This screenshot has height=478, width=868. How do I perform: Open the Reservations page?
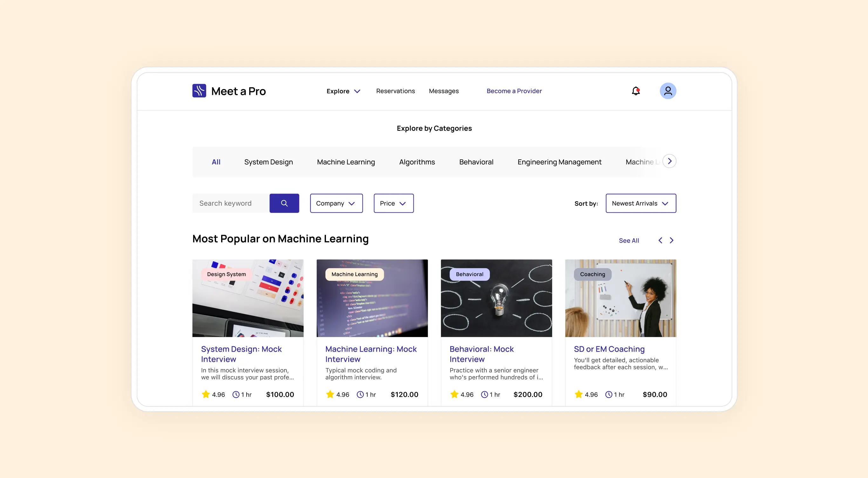(395, 91)
